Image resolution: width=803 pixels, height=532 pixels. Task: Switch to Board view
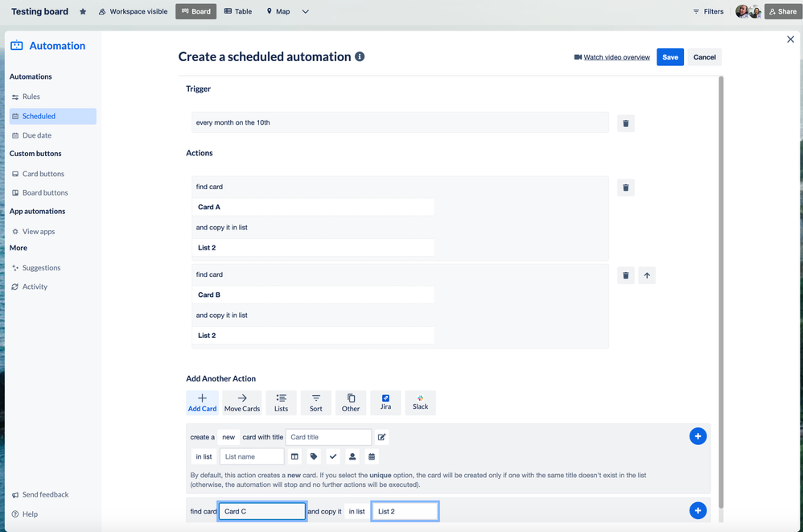click(196, 11)
